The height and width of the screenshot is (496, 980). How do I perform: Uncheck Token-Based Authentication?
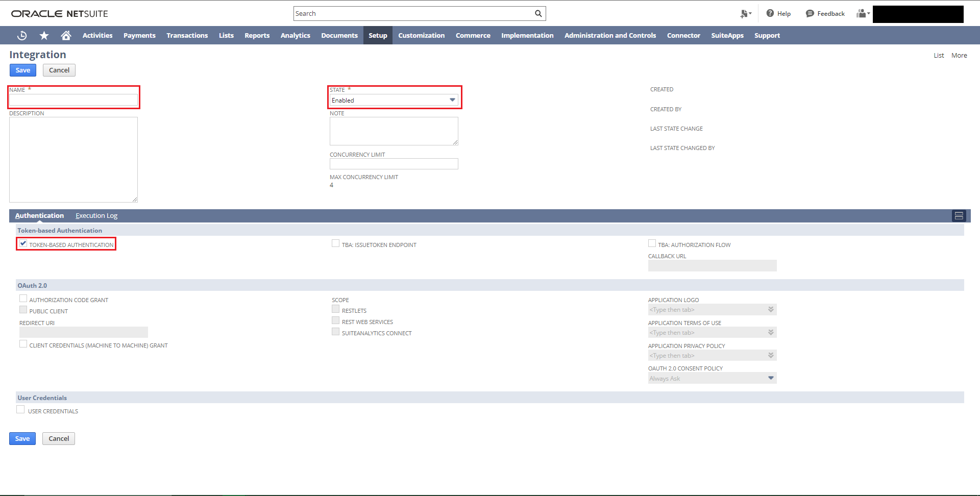[23, 244]
